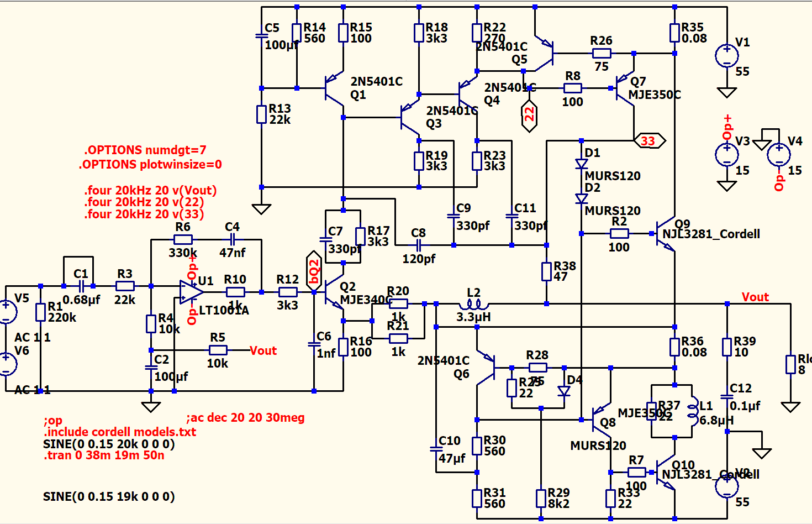The width and height of the screenshot is (812, 524).
Task: Click the Vout net label at output
Action: click(x=755, y=297)
